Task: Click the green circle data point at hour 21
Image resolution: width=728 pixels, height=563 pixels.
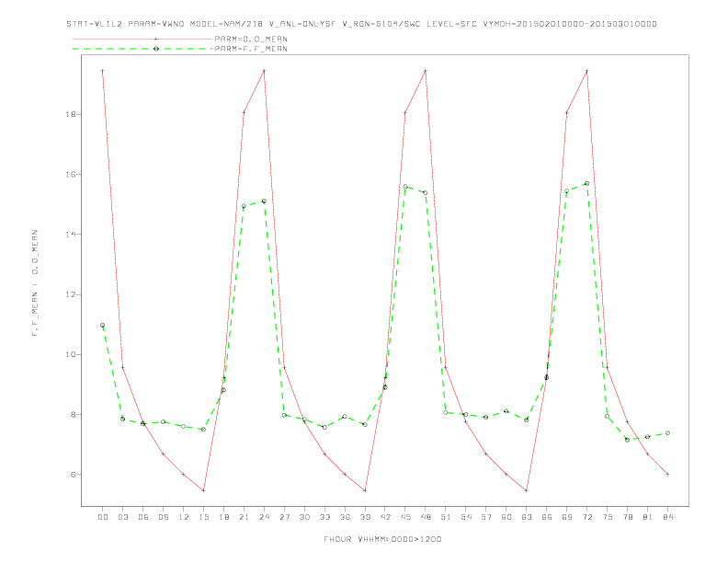Action: pos(244,206)
